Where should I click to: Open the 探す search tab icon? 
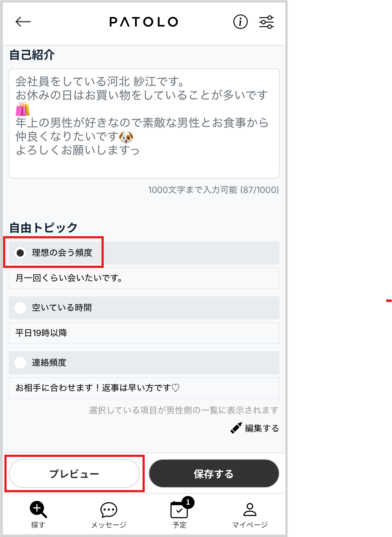(x=38, y=509)
